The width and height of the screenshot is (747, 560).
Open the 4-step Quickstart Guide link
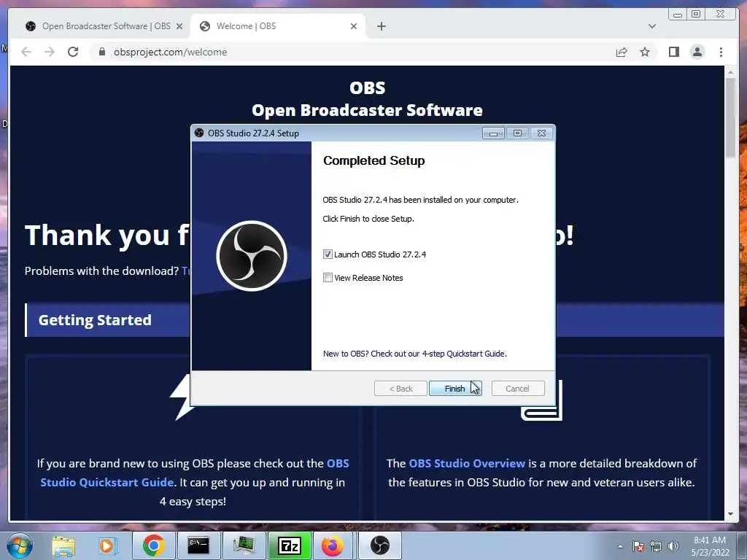tap(414, 354)
